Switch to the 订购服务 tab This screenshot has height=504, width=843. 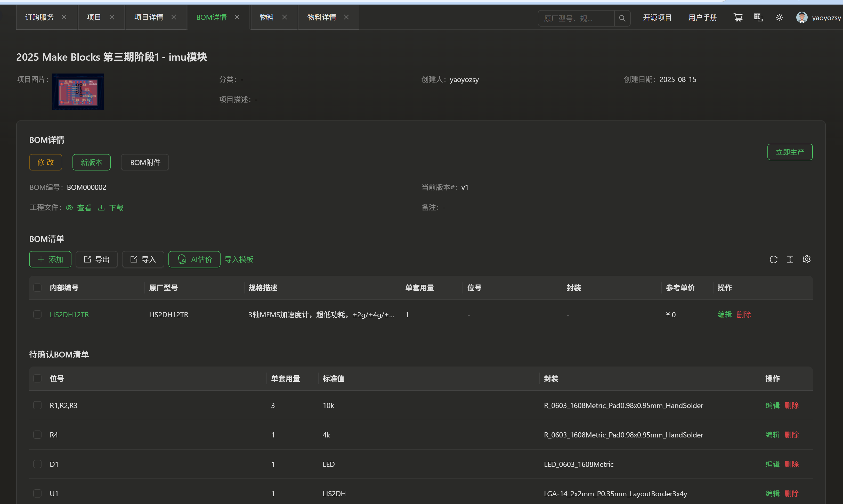39,17
